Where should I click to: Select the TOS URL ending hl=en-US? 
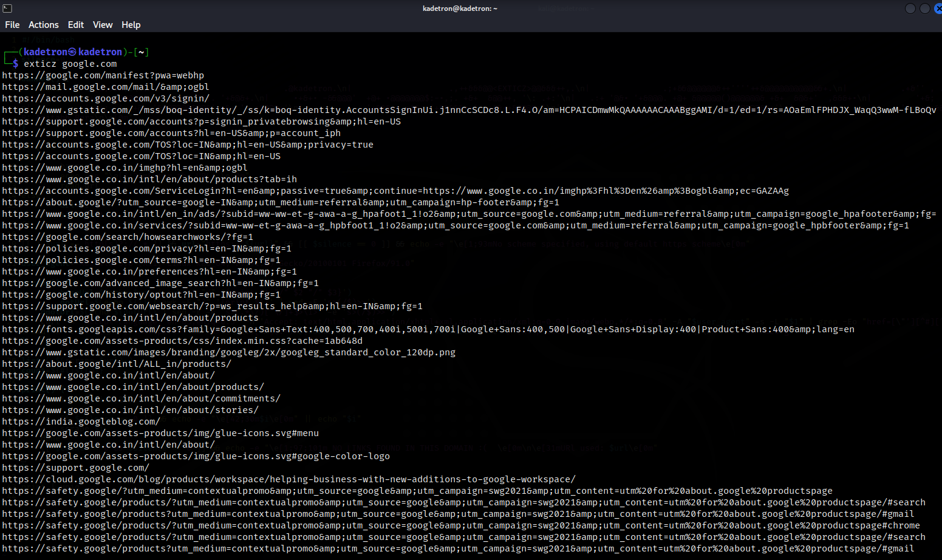coord(142,156)
